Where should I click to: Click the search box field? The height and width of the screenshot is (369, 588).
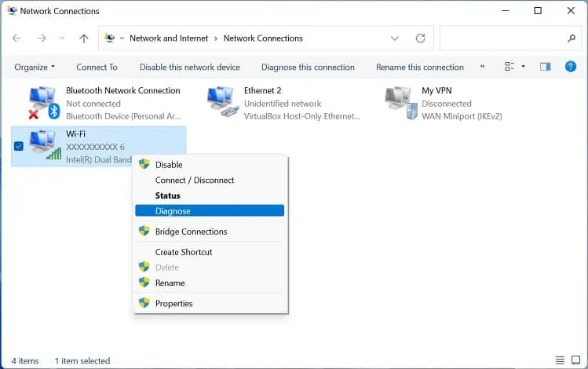click(502, 38)
